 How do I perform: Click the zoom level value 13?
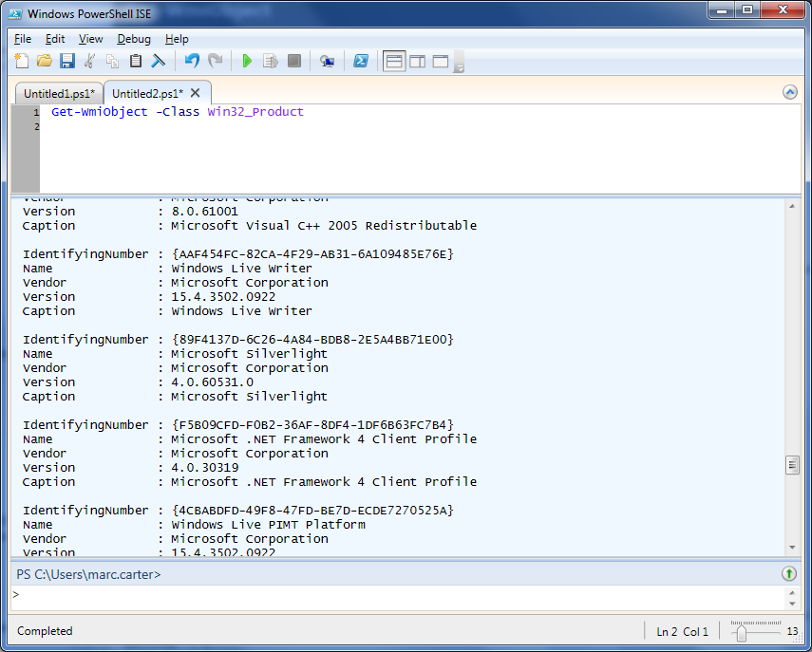click(x=792, y=632)
